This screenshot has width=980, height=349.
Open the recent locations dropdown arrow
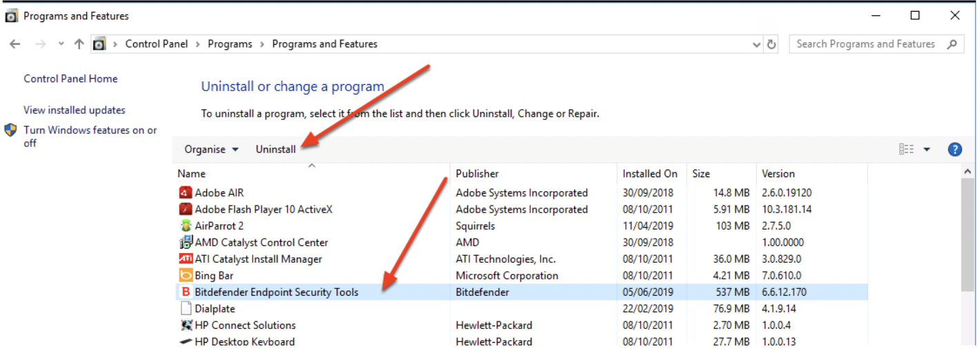[61, 44]
